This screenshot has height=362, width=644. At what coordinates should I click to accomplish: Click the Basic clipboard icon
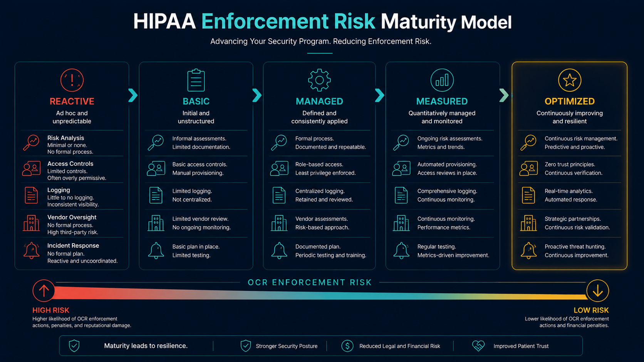[x=196, y=80]
